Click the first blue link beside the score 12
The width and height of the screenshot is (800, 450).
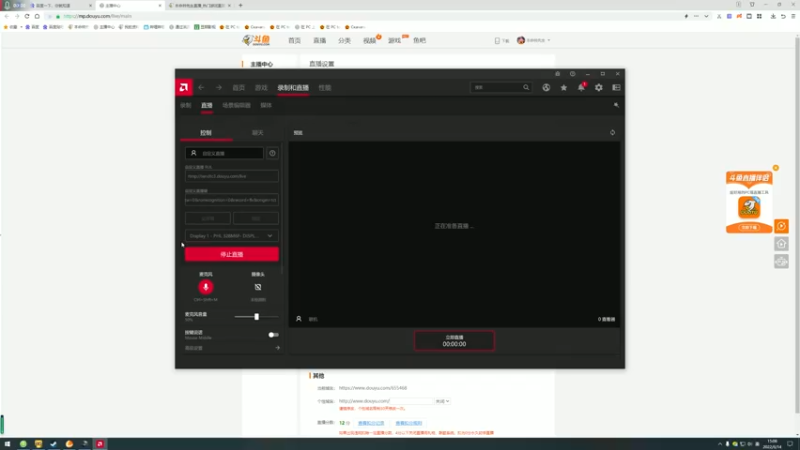tap(371, 423)
